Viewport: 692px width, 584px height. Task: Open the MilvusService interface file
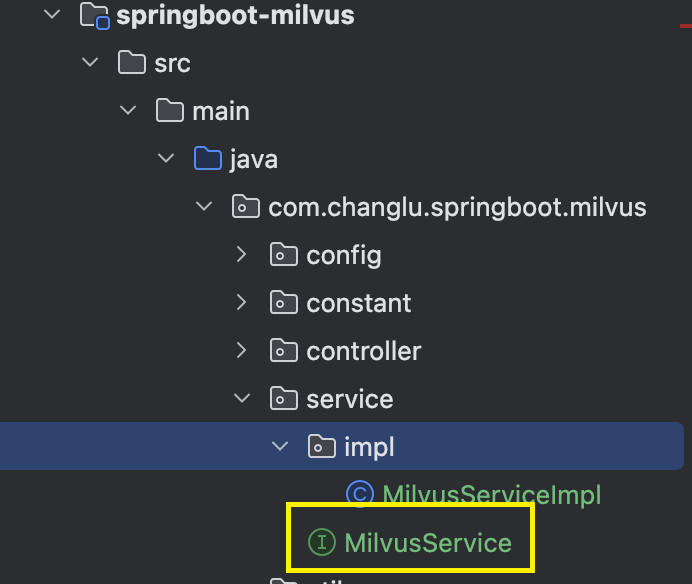428,543
